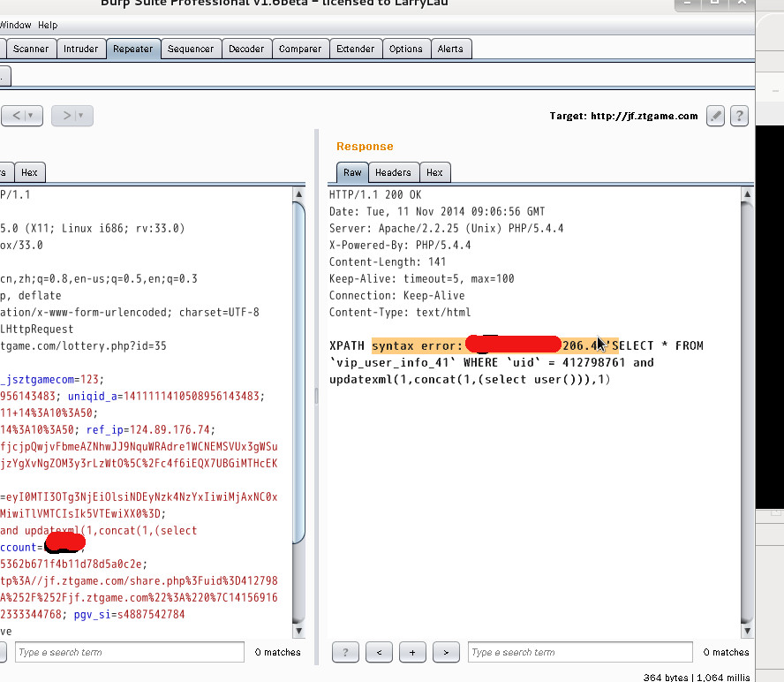Switch to the Intruder tab
Screen dimensions: 784x682
80,49
